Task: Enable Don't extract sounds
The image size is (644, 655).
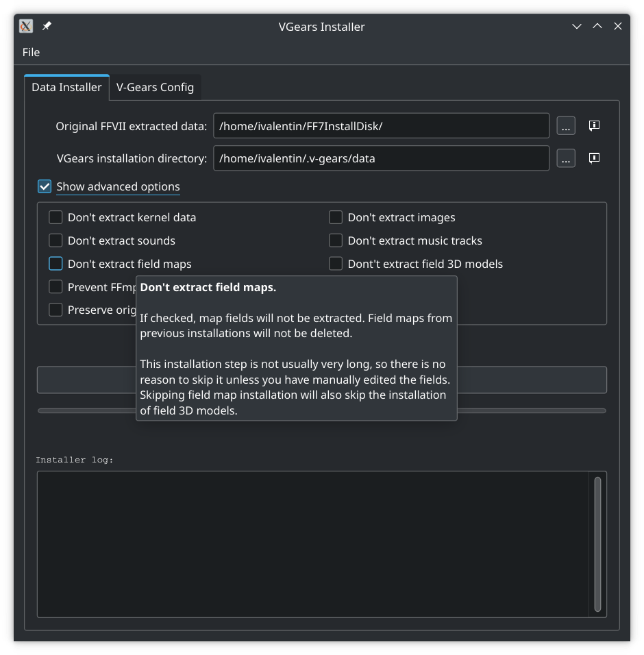Action: click(55, 240)
